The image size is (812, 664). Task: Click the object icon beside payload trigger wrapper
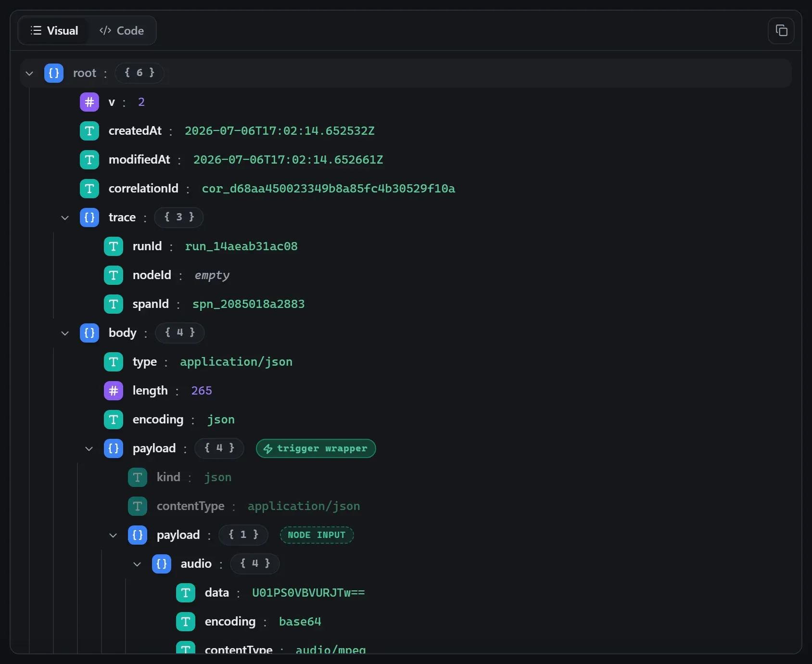(x=114, y=448)
